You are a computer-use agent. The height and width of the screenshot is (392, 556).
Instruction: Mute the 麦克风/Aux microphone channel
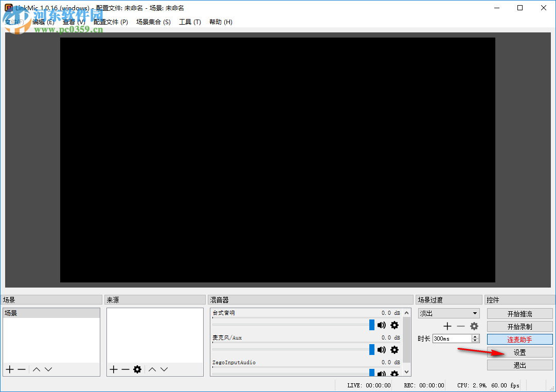(381, 350)
